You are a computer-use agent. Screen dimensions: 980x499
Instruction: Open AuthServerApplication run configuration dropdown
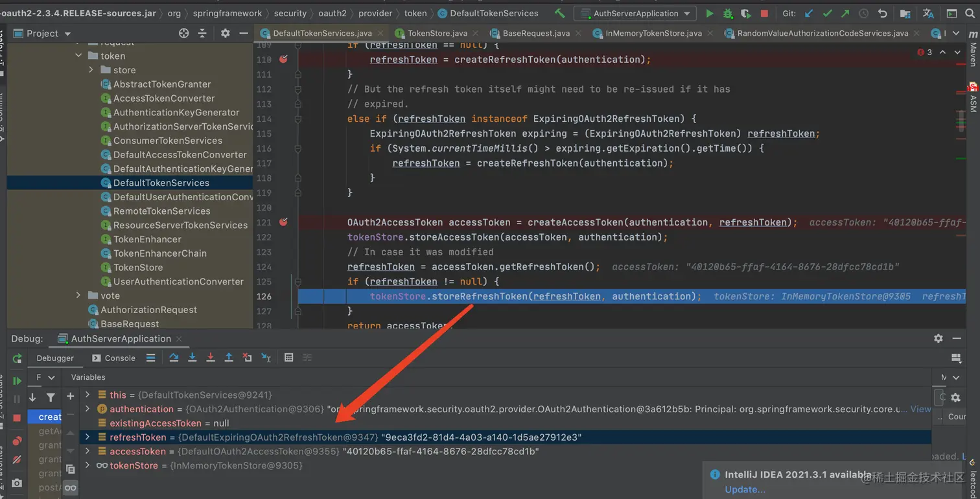coord(636,13)
